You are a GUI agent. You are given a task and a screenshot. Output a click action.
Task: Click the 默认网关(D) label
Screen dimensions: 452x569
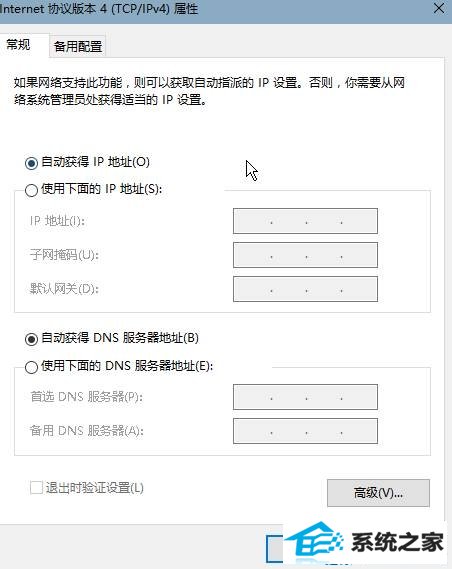64,289
